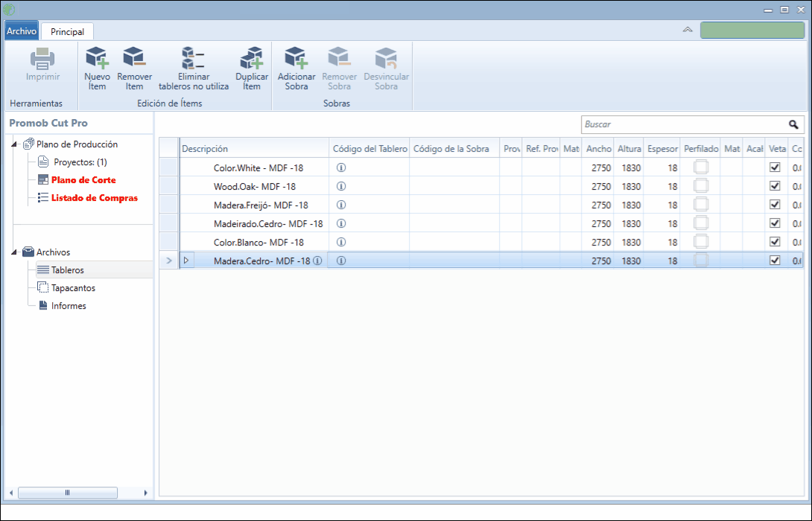Click the right arrow of the sidebar scrollbar
This screenshot has height=521, width=812.
[x=145, y=493]
